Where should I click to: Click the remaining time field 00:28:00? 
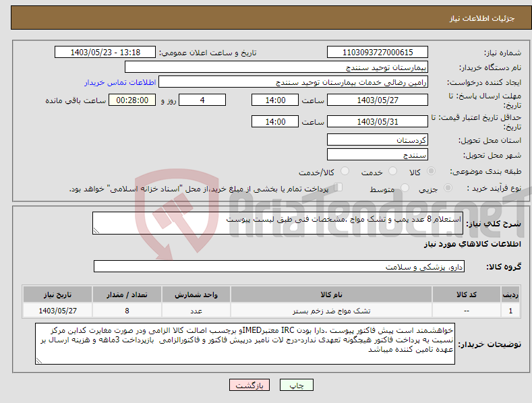pos(132,100)
